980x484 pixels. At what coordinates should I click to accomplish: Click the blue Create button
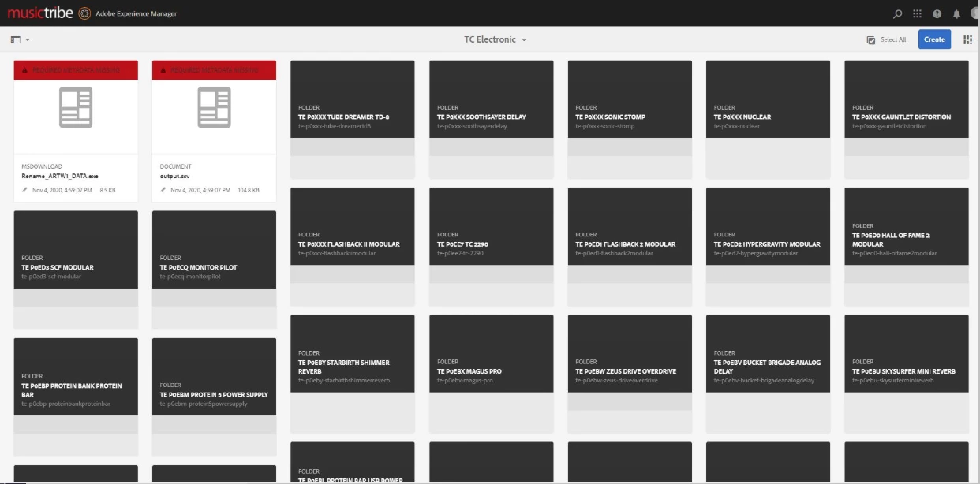coord(934,39)
